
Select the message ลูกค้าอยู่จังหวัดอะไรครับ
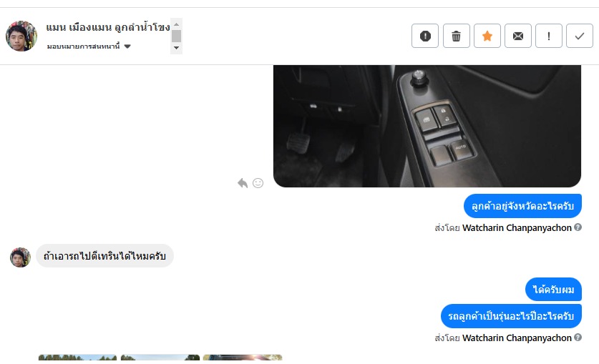click(522, 206)
